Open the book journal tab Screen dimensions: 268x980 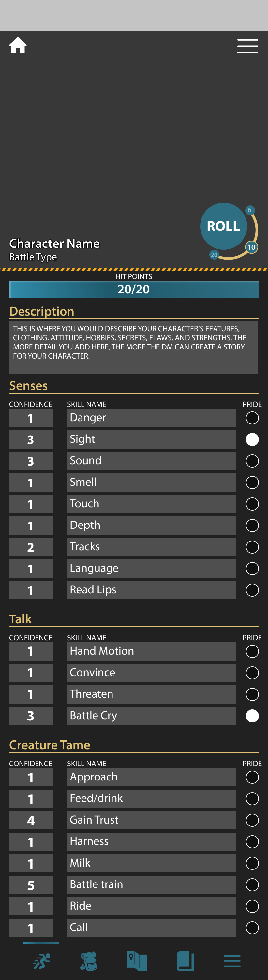click(x=185, y=960)
